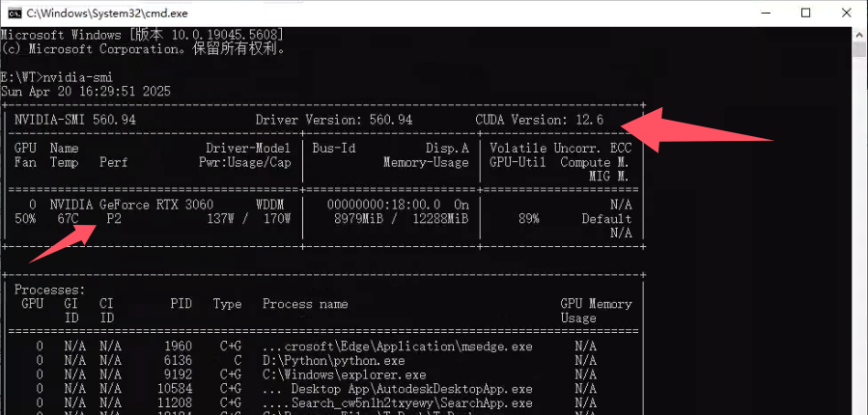
Task: Click the 'Processes:' heading
Action: (x=50, y=290)
